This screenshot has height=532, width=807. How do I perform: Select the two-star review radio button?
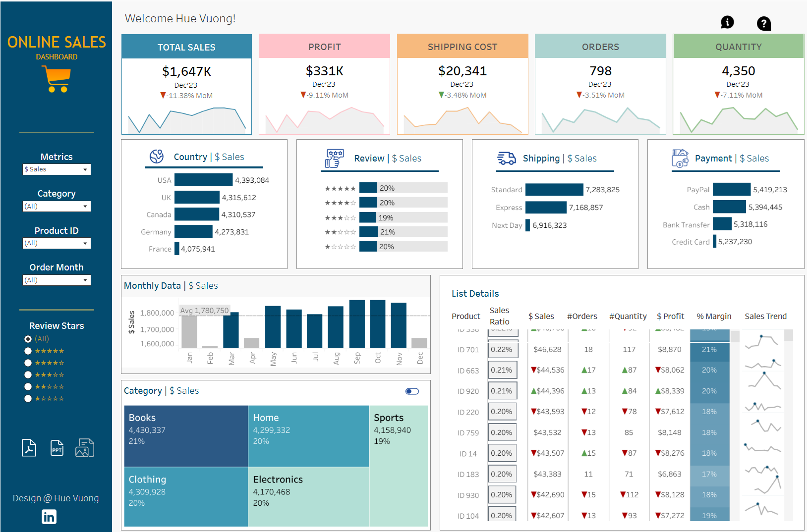click(x=28, y=386)
